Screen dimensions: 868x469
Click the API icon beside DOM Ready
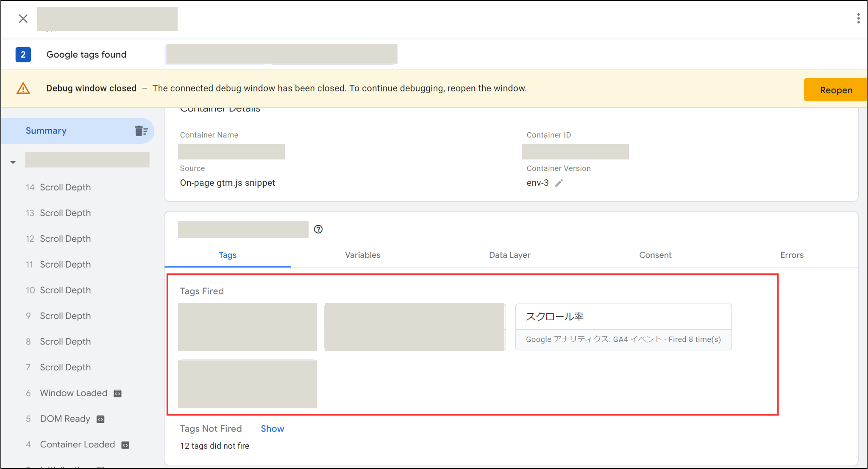point(100,419)
